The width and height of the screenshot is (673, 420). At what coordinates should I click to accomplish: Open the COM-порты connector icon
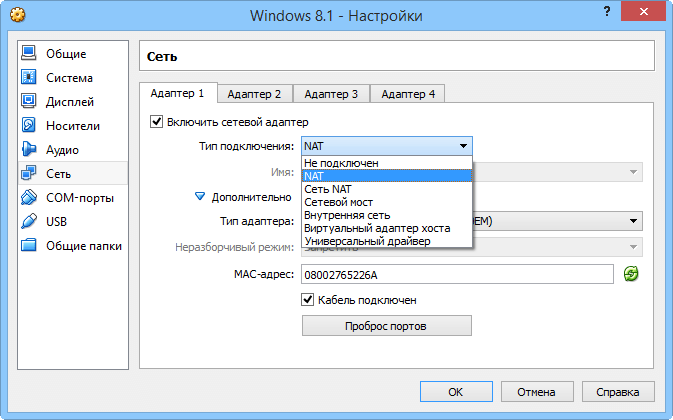[x=29, y=197]
